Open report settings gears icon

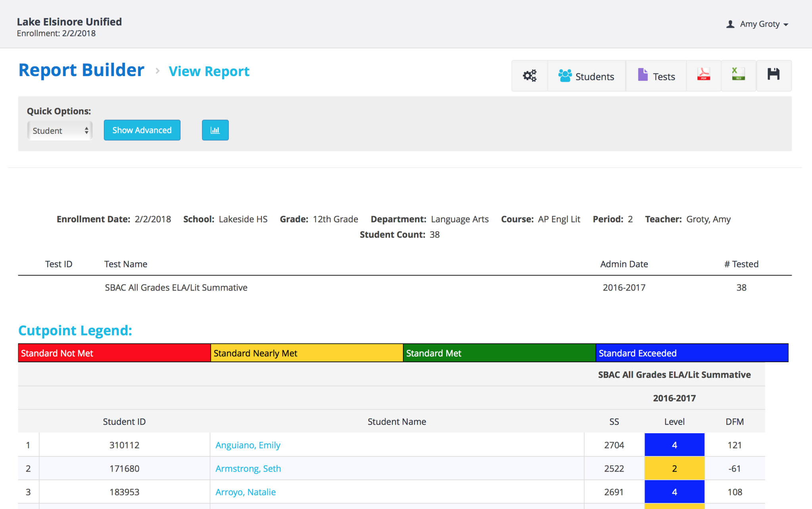pyautogui.click(x=529, y=75)
